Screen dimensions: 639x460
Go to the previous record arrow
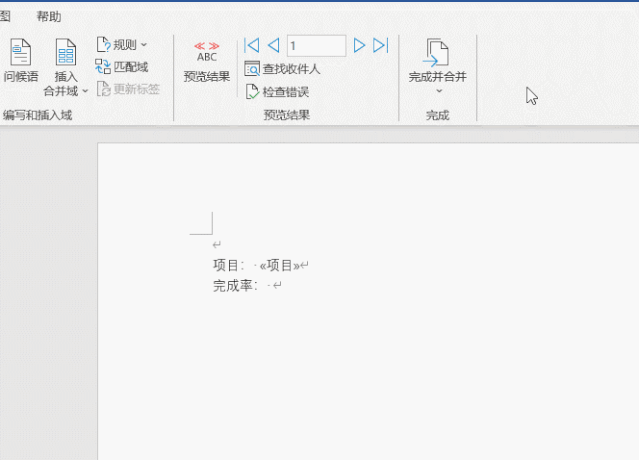pos(273,45)
